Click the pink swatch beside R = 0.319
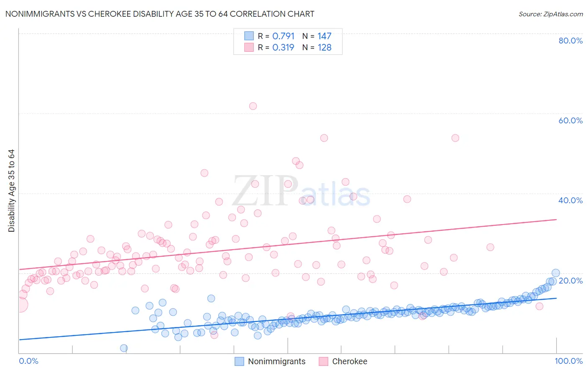Image resolution: width=588 pixels, height=373 pixels. [249, 48]
